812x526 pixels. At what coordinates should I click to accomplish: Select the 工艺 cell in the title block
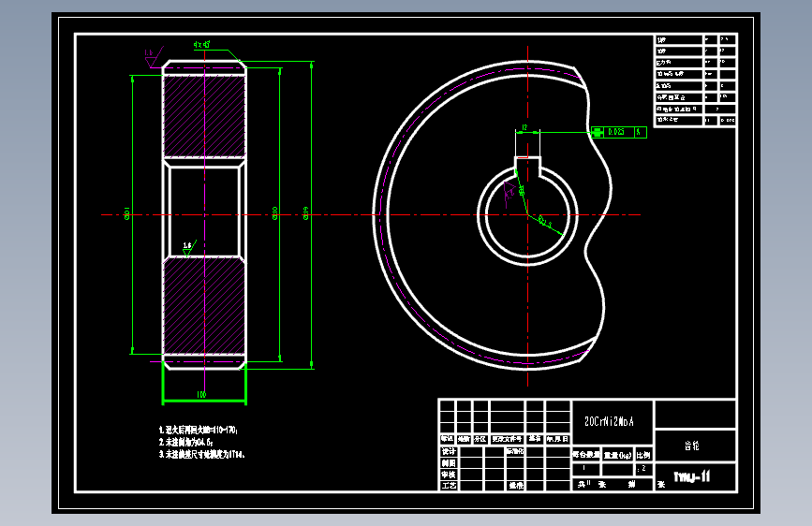coord(448,486)
